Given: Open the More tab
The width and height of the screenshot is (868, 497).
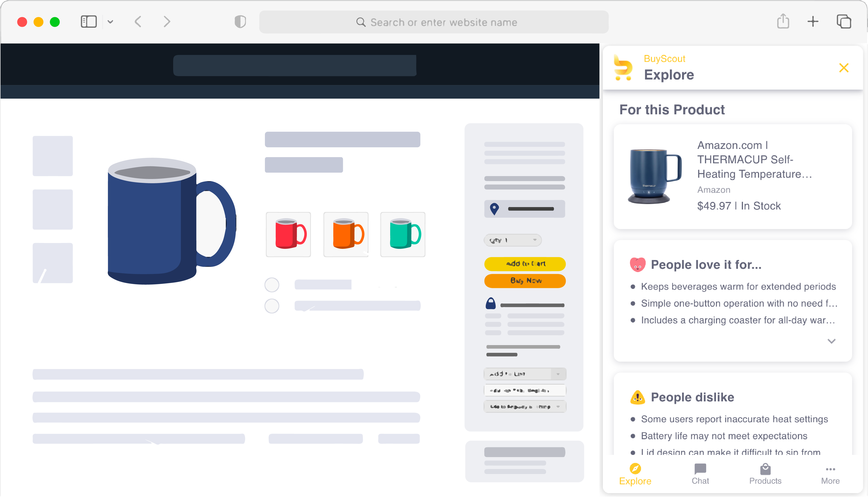Looking at the screenshot, I should pos(830,474).
